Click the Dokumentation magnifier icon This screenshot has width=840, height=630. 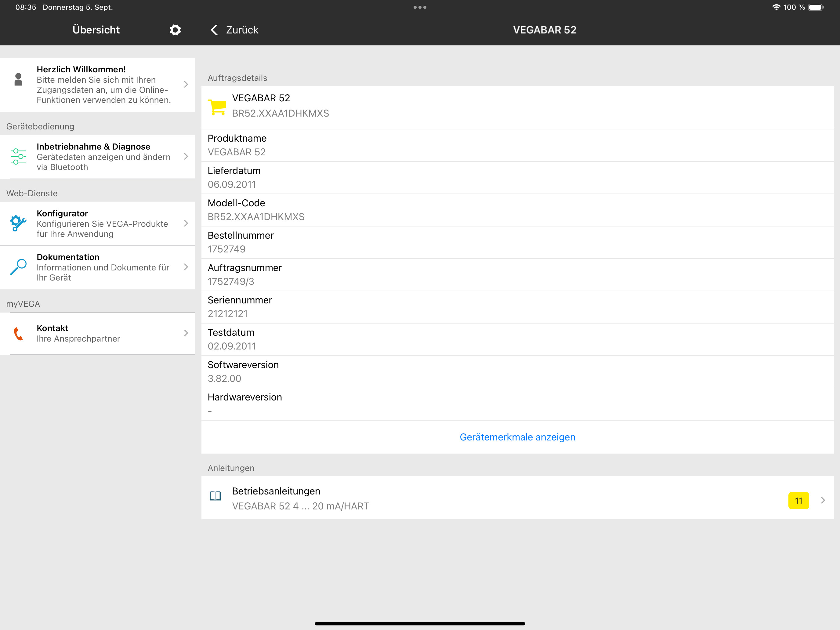[x=18, y=267]
